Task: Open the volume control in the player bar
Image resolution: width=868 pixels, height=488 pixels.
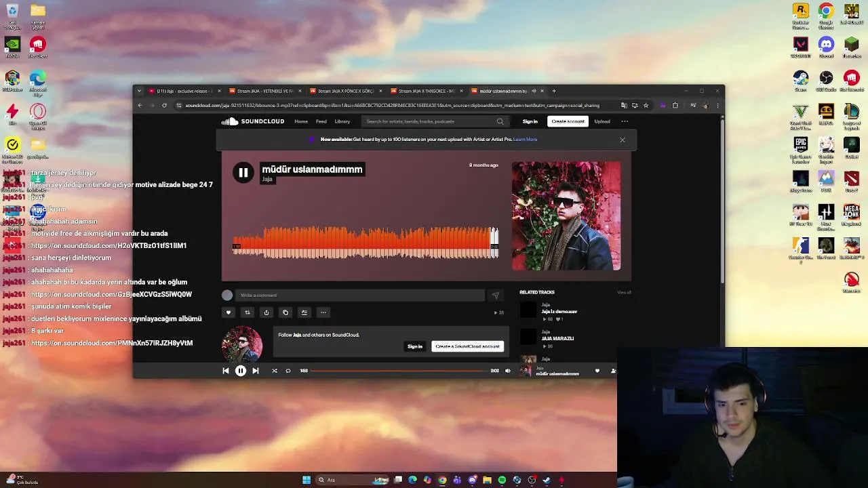Action: tap(508, 371)
